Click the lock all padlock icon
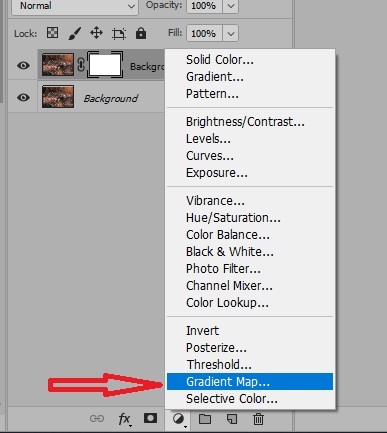The height and width of the screenshot is (433, 387). [141, 33]
